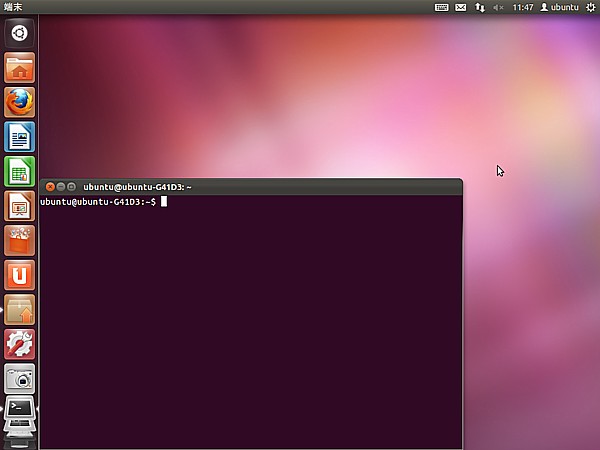This screenshot has width=600, height=450.
Task: Open the ubuntu user menu
Action: [559, 7]
